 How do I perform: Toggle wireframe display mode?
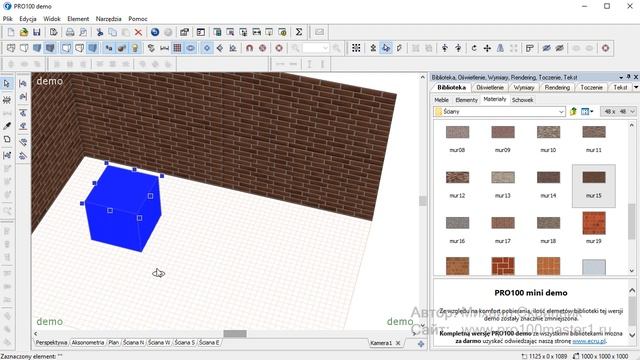click(x=11, y=48)
